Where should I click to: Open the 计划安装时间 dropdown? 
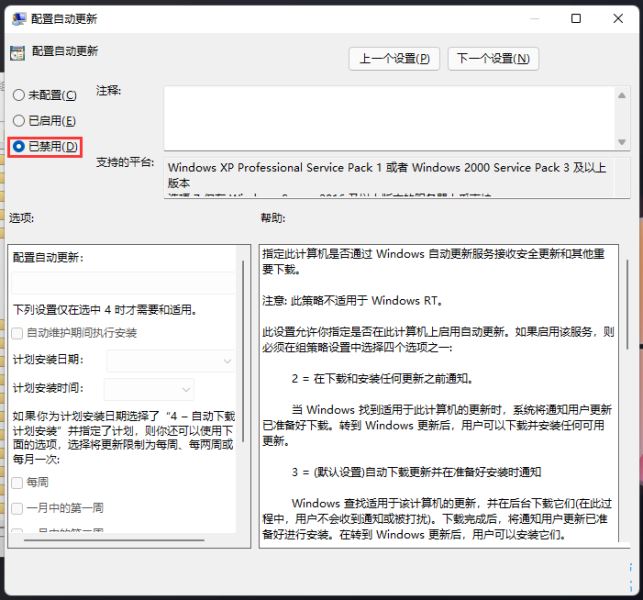[149, 389]
